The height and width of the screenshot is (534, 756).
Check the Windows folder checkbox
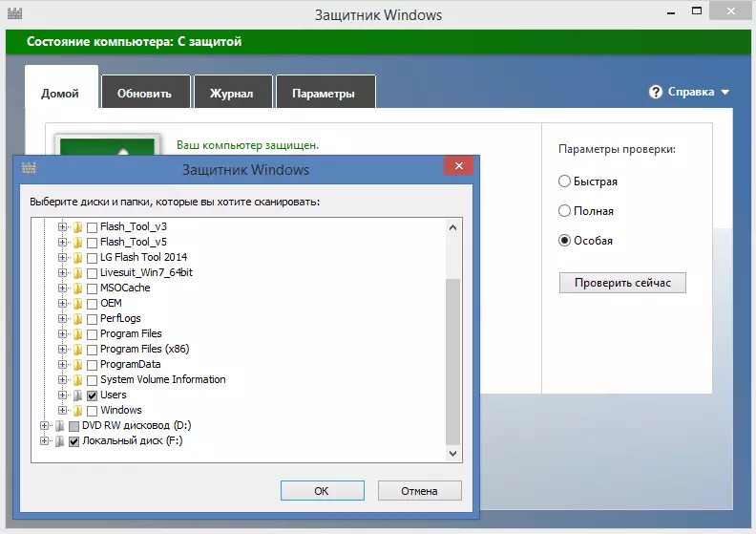pyautogui.click(x=92, y=411)
